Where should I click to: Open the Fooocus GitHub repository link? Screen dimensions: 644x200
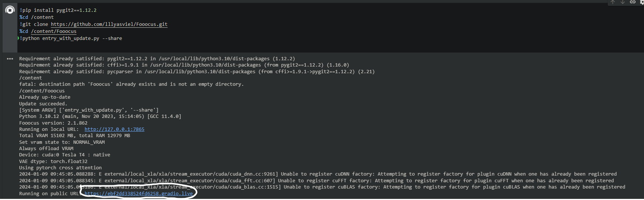point(109,24)
